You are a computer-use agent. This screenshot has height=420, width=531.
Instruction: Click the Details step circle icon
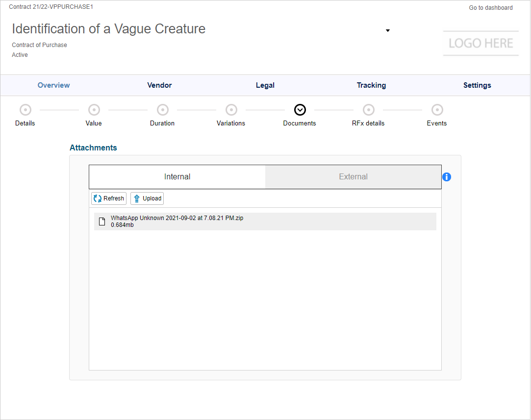click(x=25, y=110)
